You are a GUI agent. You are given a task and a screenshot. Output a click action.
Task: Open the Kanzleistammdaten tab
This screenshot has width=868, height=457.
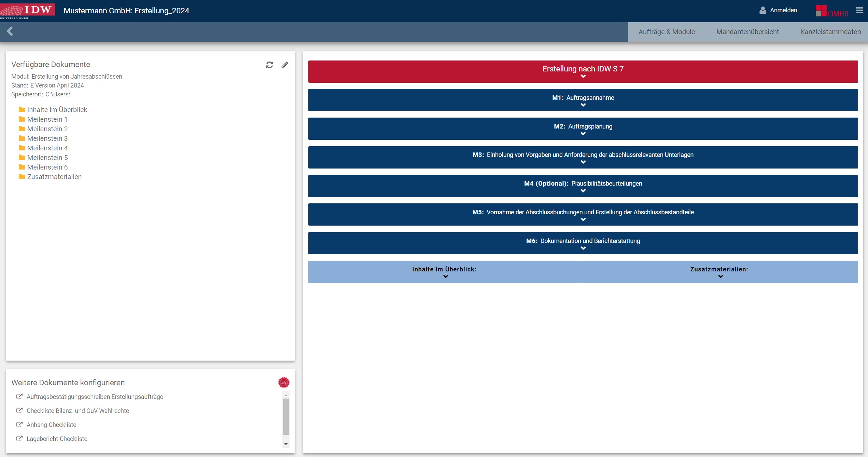[x=830, y=32]
